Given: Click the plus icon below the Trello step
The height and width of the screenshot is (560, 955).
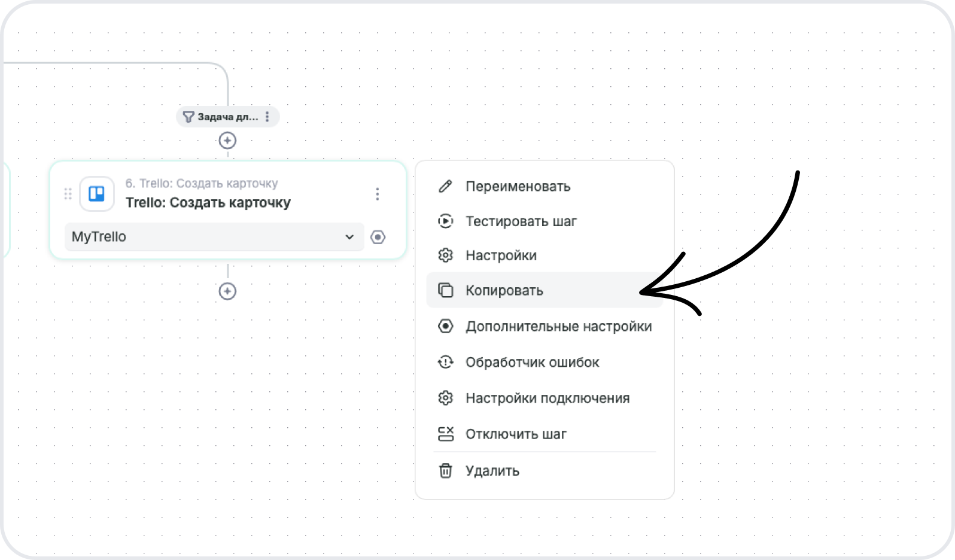Looking at the screenshot, I should click(227, 291).
